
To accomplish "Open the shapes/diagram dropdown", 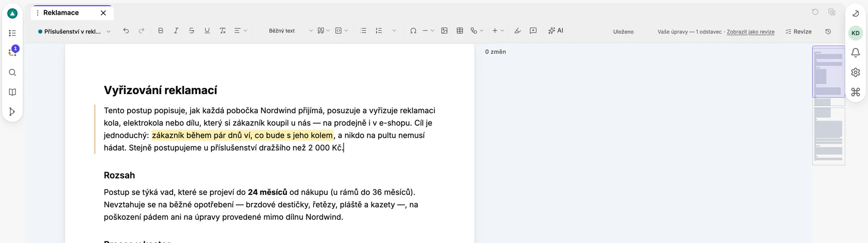I will pos(477,31).
